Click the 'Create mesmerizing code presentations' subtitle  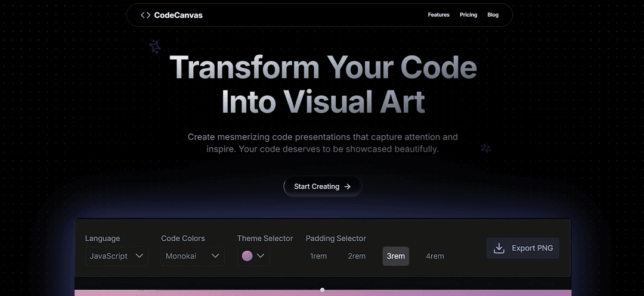pos(323,143)
